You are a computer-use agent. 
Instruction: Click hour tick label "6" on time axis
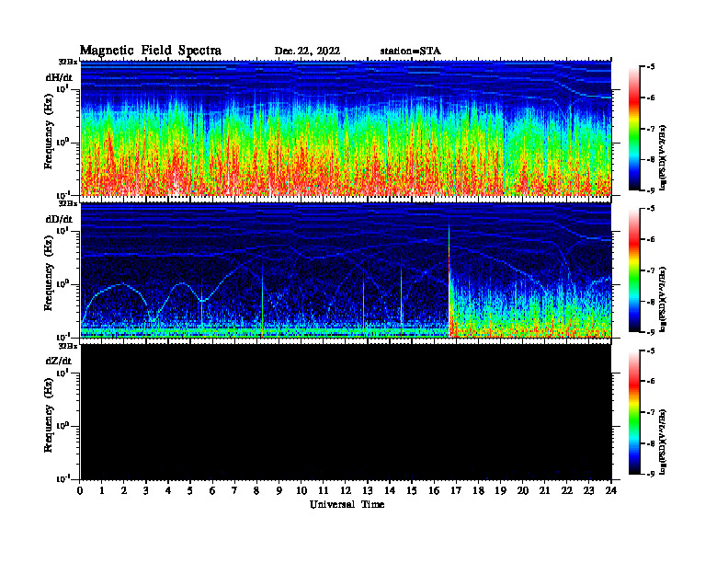pyautogui.click(x=212, y=491)
